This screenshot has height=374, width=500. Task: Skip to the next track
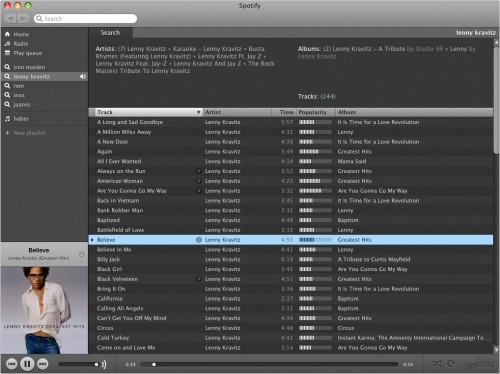(x=43, y=364)
